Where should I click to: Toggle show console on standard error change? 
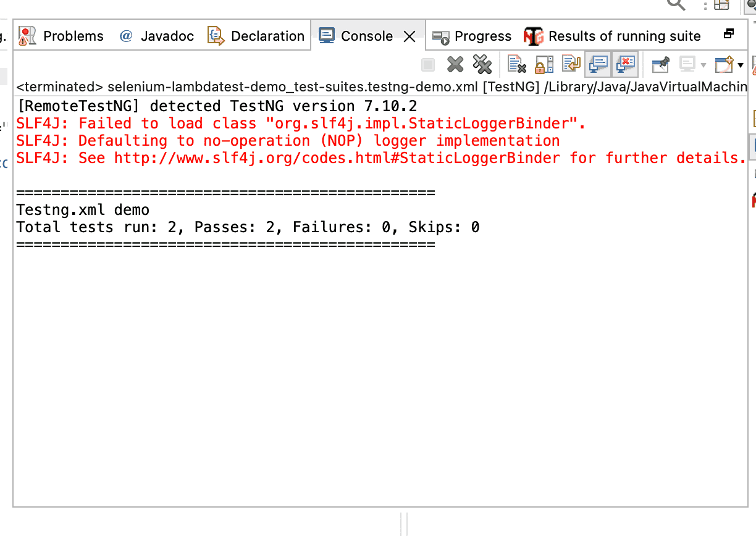click(624, 64)
